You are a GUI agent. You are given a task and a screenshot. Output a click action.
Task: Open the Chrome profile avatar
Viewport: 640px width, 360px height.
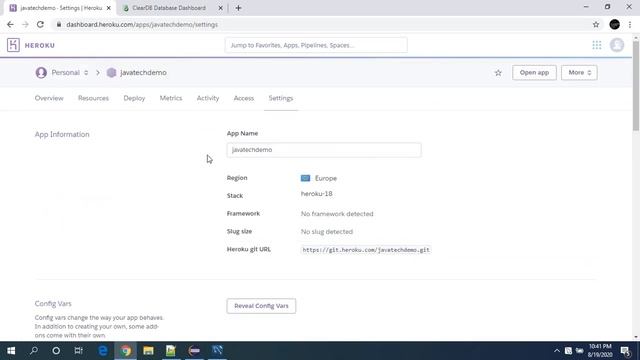[614, 24]
